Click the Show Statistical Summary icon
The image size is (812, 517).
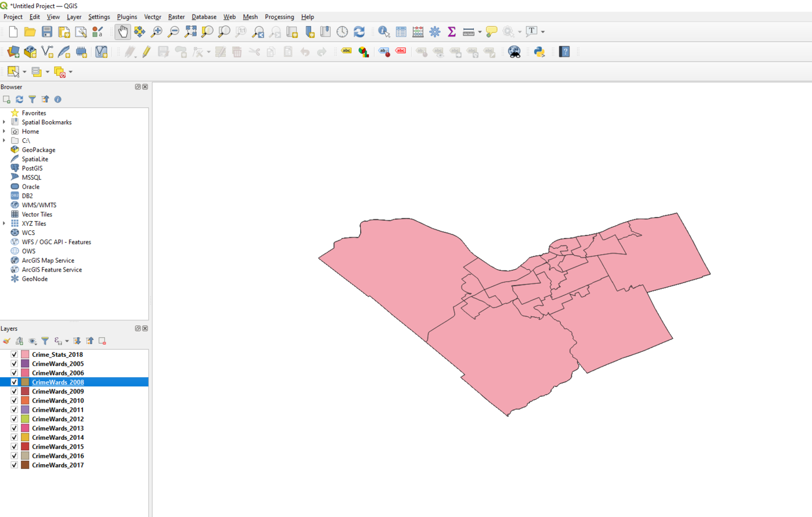[x=451, y=32]
